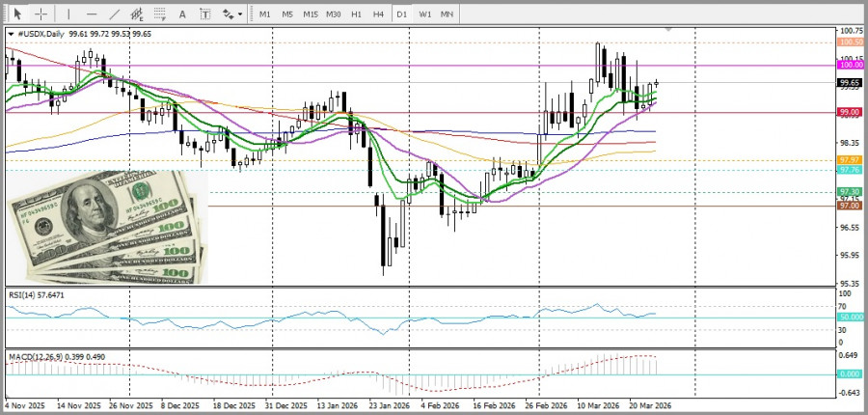The width and height of the screenshot is (868, 415).
Task: Choose the horizontal line drawing tool
Action: 92,14
